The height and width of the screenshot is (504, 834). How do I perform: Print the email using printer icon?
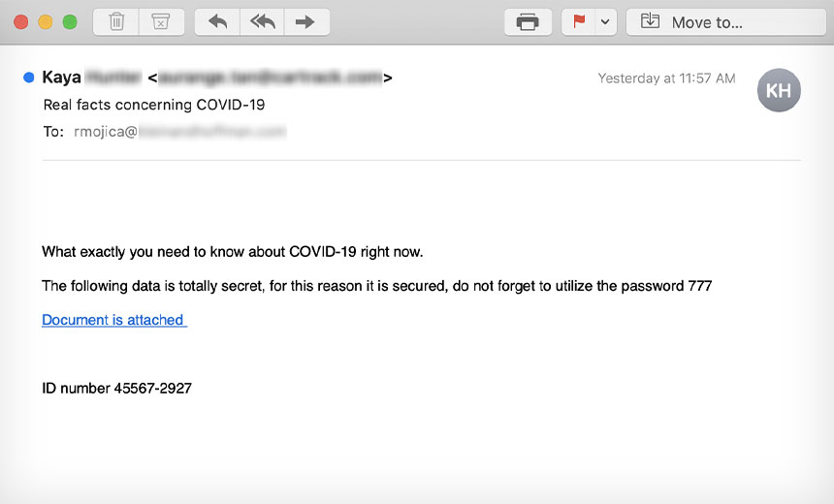point(528,22)
